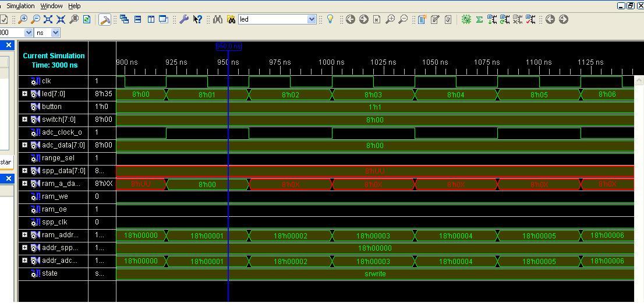Select the button signal name
Viewport: 644px width, 306px height.
click(x=52, y=107)
